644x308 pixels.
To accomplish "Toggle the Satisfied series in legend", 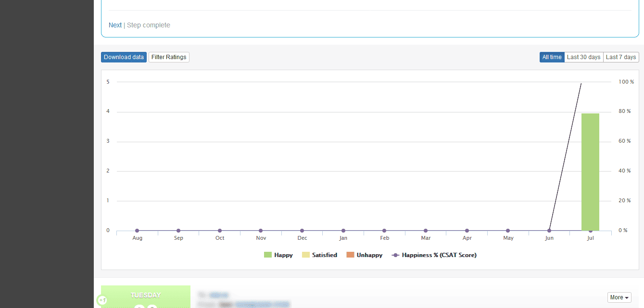I will pyautogui.click(x=319, y=255).
